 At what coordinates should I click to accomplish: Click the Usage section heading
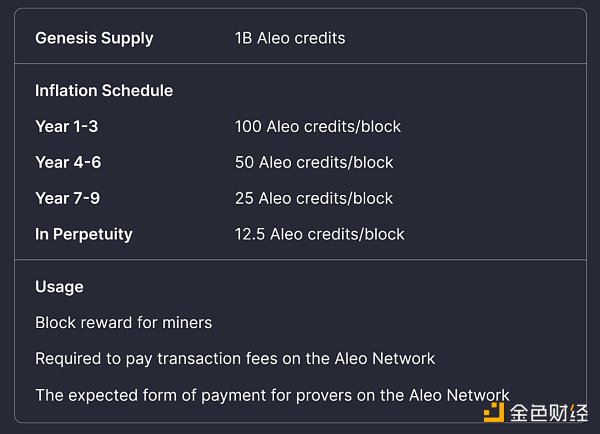coord(59,286)
